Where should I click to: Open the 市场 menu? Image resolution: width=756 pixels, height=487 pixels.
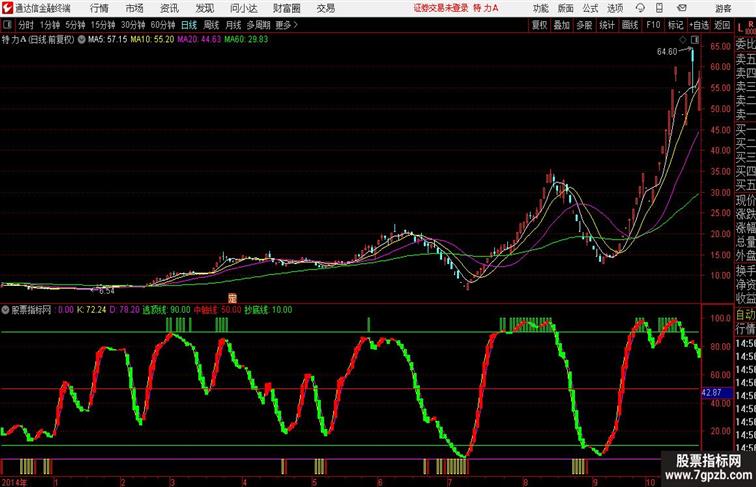(135, 8)
